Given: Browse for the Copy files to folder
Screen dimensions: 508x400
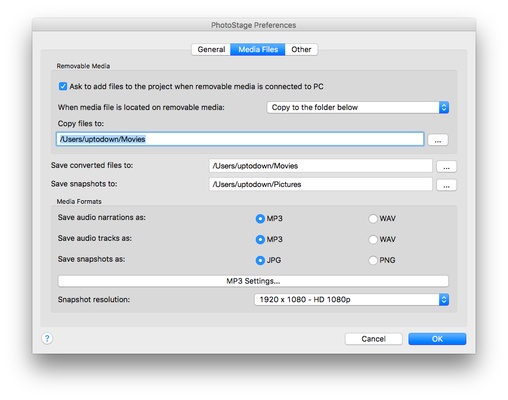Looking at the screenshot, I should [438, 140].
